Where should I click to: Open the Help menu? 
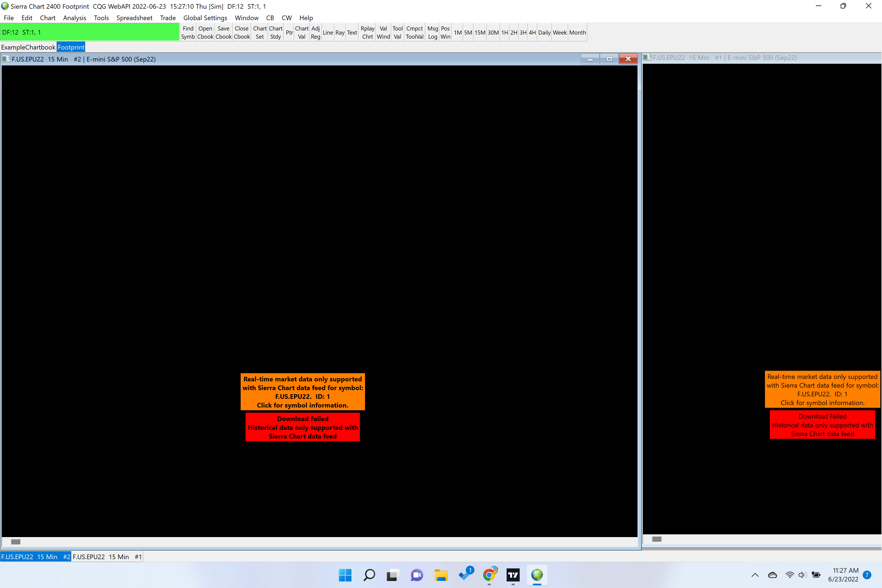pyautogui.click(x=306, y=18)
